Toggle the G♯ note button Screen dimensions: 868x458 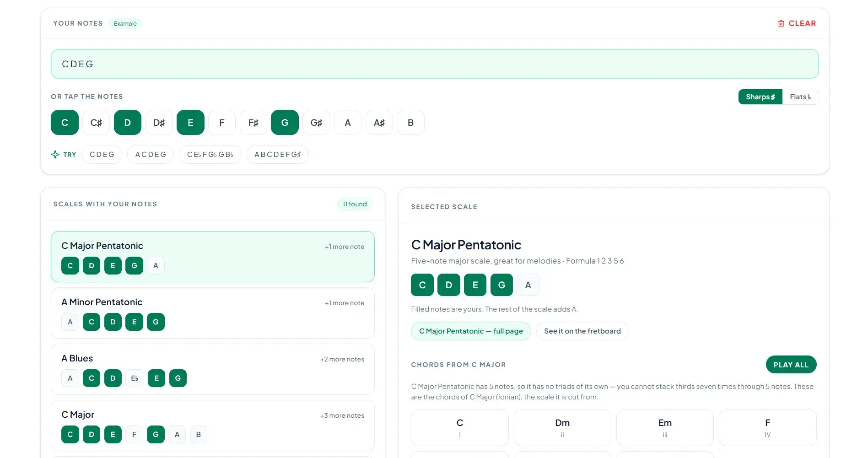pyautogui.click(x=316, y=123)
